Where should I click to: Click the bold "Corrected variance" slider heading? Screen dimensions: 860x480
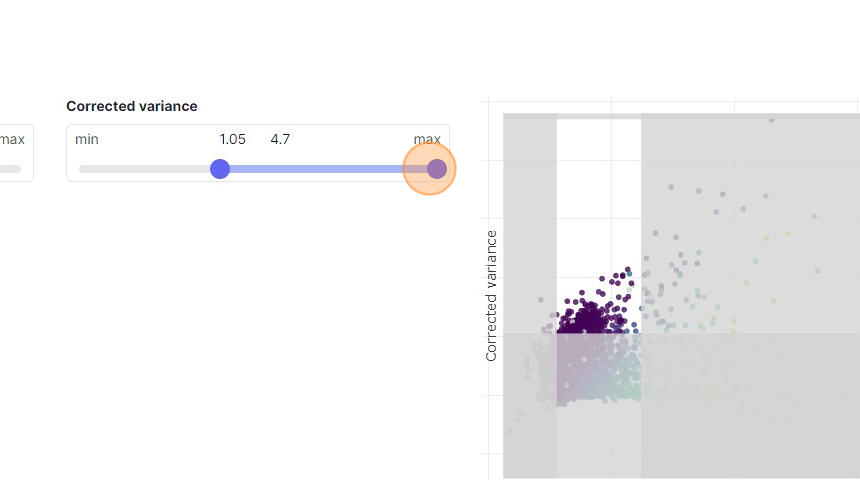click(132, 106)
